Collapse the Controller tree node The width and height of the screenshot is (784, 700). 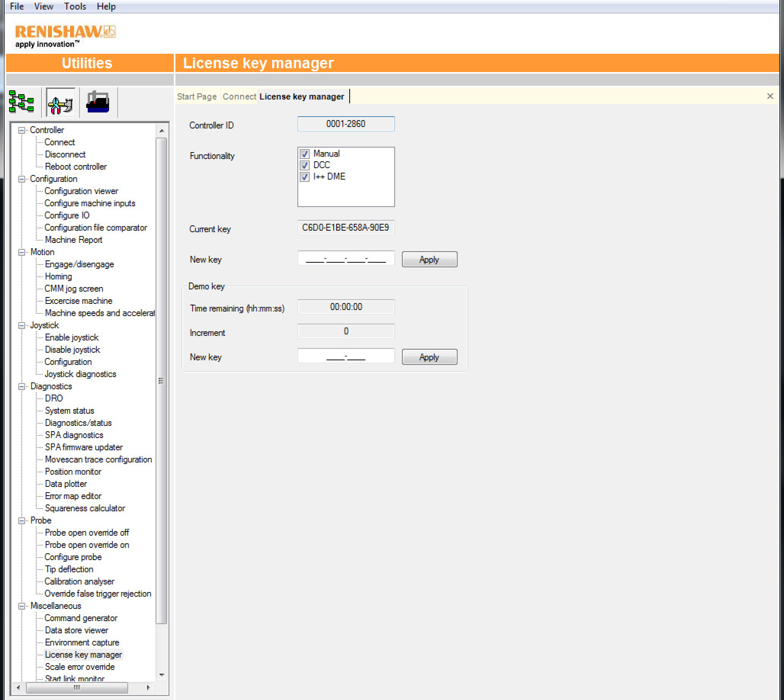click(x=22, y=130)
